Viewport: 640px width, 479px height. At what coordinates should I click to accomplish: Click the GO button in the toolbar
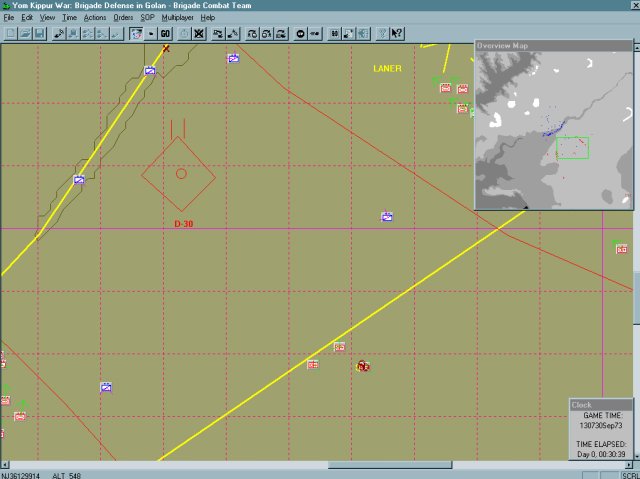[x=165, y=33]
